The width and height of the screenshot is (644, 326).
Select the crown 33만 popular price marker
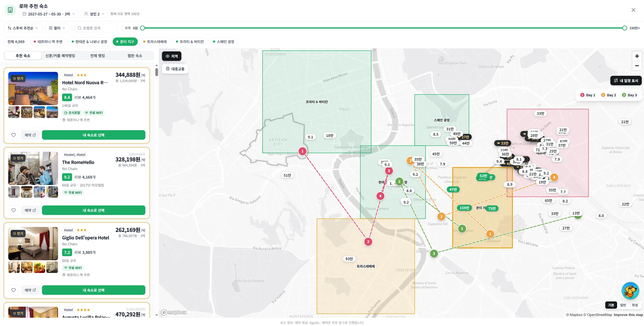503,143
